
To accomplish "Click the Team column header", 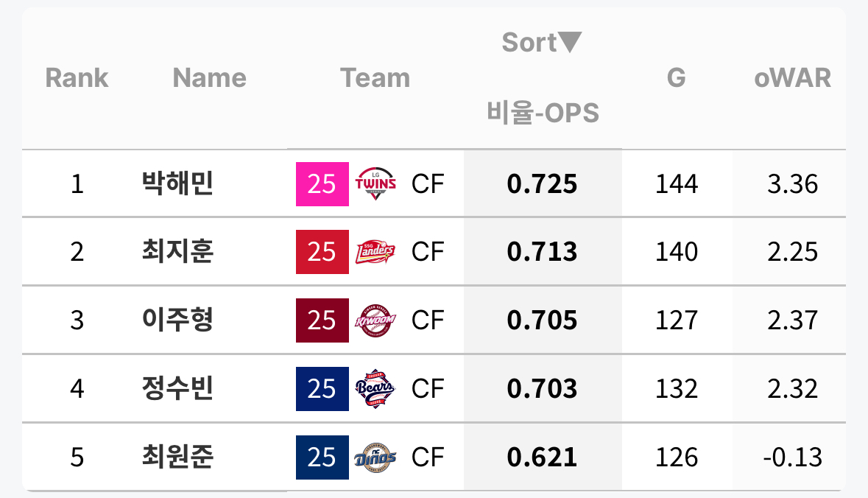I will tap(375, 77).
